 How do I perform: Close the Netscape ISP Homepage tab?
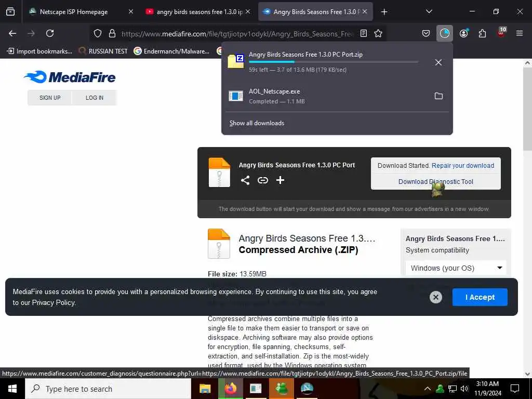131,11
